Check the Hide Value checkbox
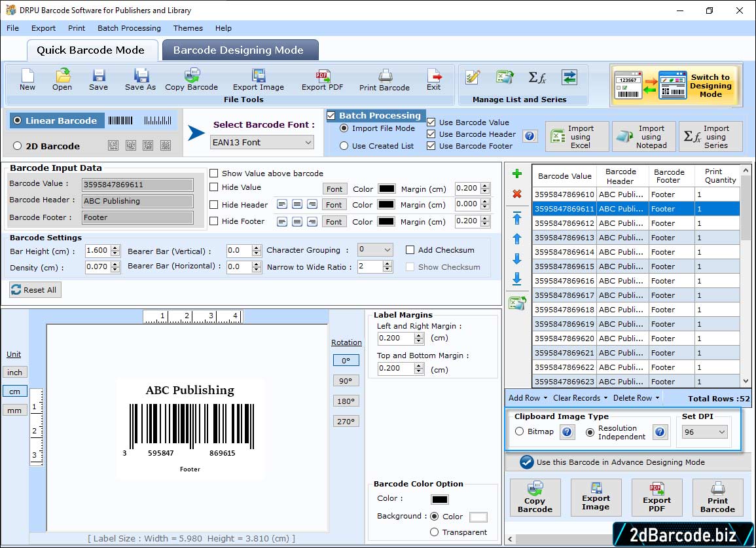Screen dimensions: 756x548 (213, 187)
